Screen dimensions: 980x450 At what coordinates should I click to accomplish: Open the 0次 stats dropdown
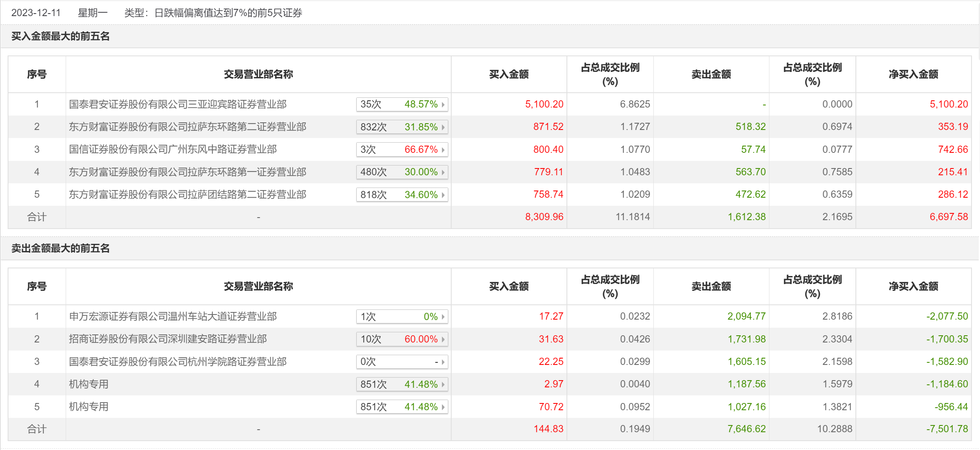tap(443, 362)
